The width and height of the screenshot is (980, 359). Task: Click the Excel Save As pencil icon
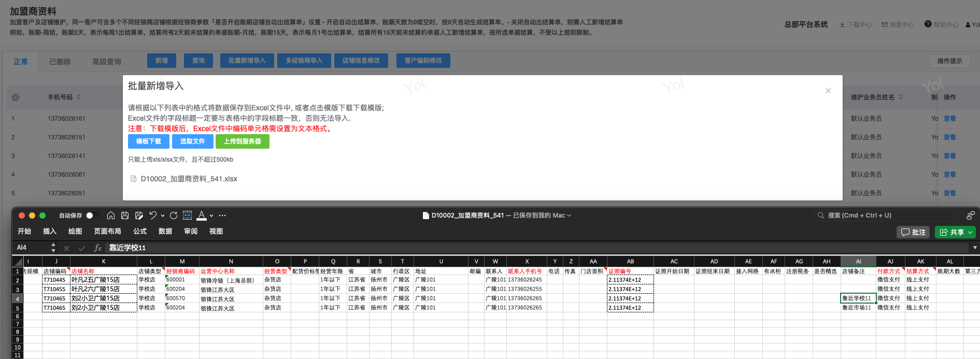point(139,216)
